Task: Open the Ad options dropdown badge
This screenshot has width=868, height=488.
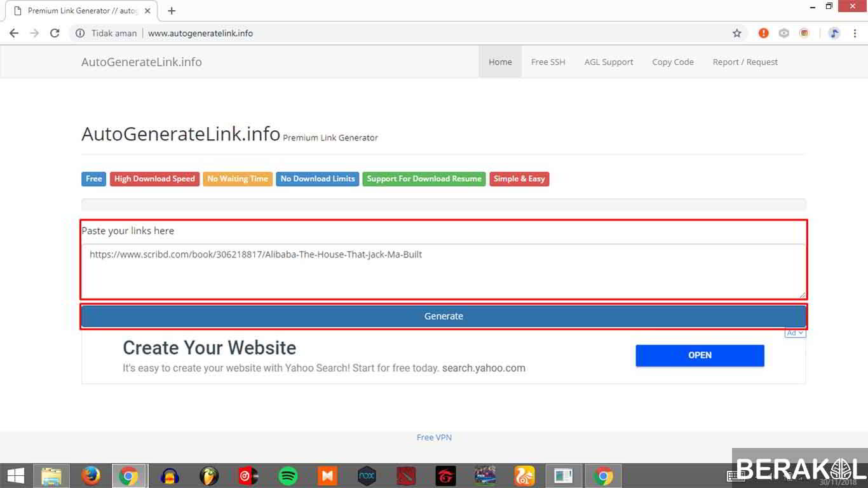Action: pyautogui.click(x=795, y=333)
